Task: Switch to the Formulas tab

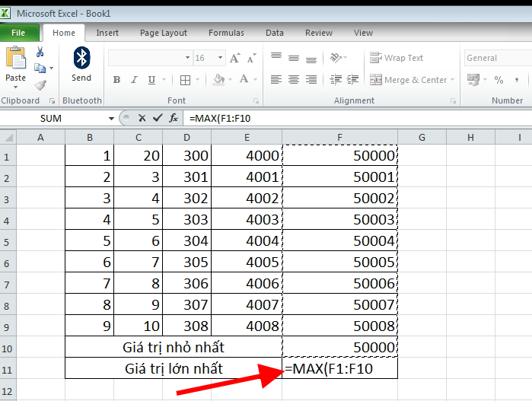Action: point(226,33)
